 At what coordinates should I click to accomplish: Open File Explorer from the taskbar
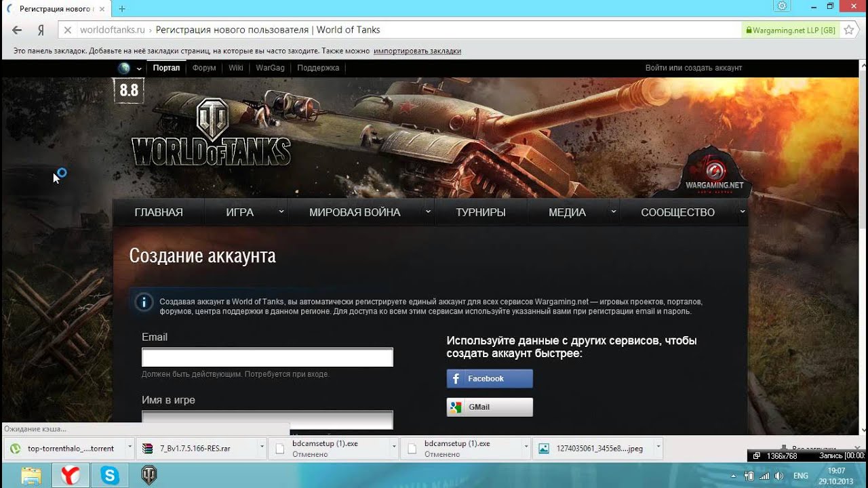pyautogui.click(x=31, y=475)
